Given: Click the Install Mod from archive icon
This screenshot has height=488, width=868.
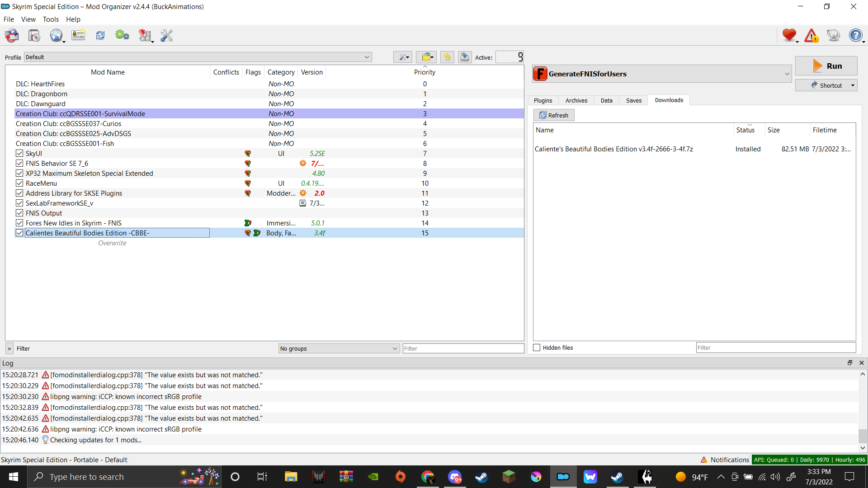Looking at the screenshot, I should click(x=34, y=35).
